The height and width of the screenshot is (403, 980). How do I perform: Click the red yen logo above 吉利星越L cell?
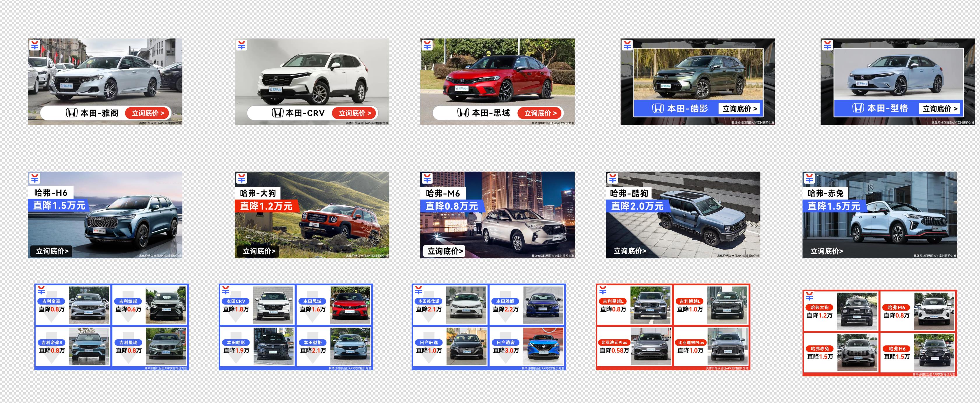(x=603, y=290)
